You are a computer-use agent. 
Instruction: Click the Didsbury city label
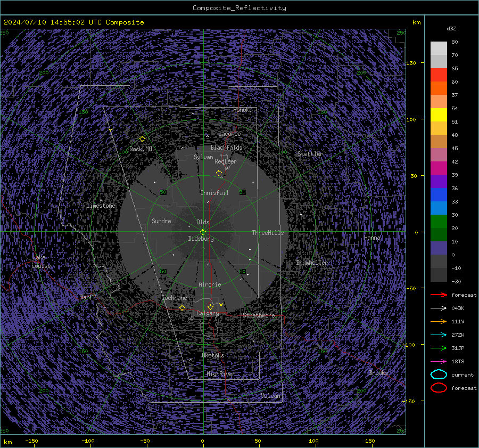201,239
